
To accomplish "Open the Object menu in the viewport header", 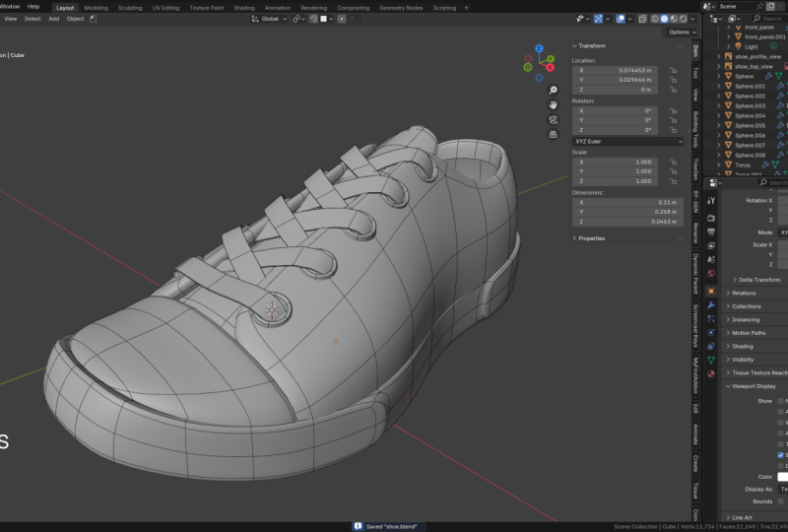I will pos(75,19).
